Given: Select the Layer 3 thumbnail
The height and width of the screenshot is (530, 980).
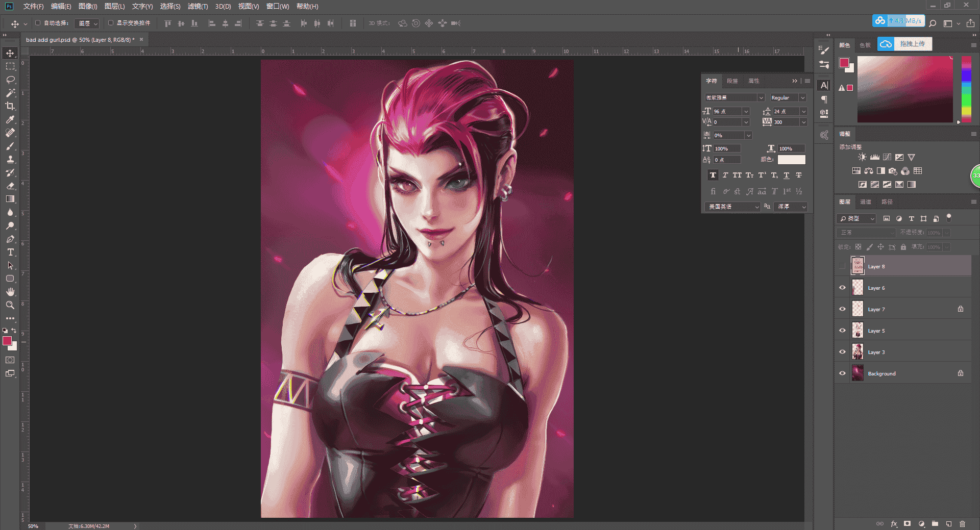Looking at the screenshot, I should click(x=857, y=352).
